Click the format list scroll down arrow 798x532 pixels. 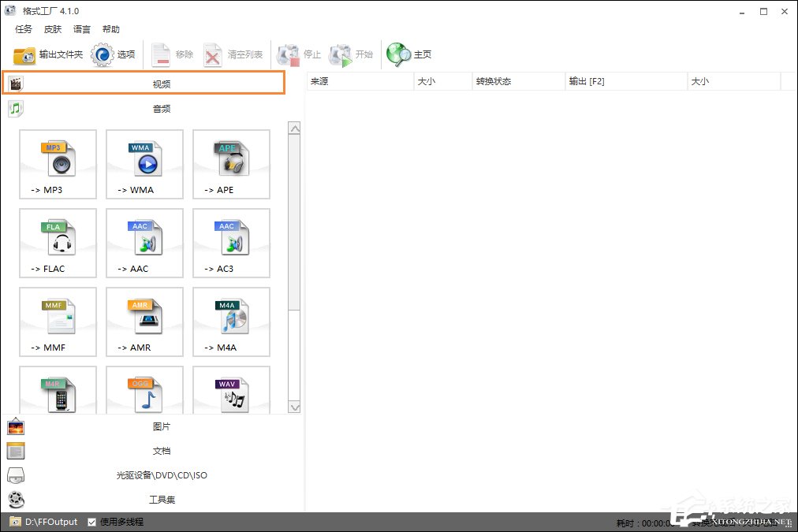(x=294, y=407)
